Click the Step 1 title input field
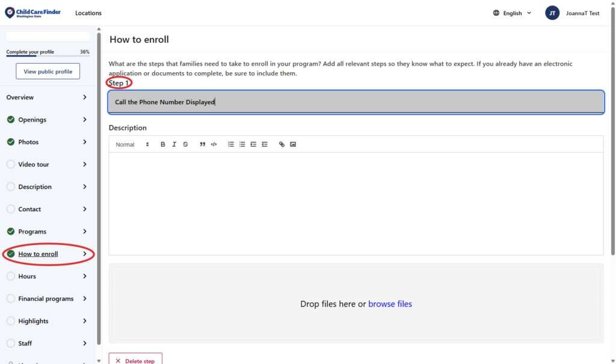Screen dimensions: 616x364 click(x=356, y=102)
